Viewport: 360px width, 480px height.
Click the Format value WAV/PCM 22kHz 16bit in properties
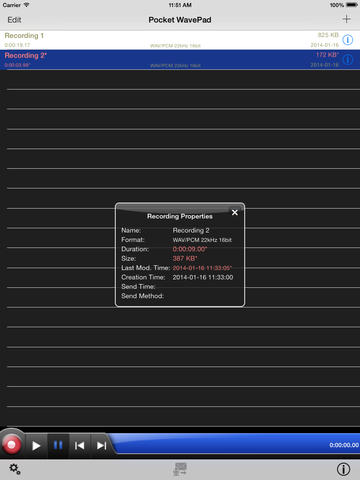(202, 240)
